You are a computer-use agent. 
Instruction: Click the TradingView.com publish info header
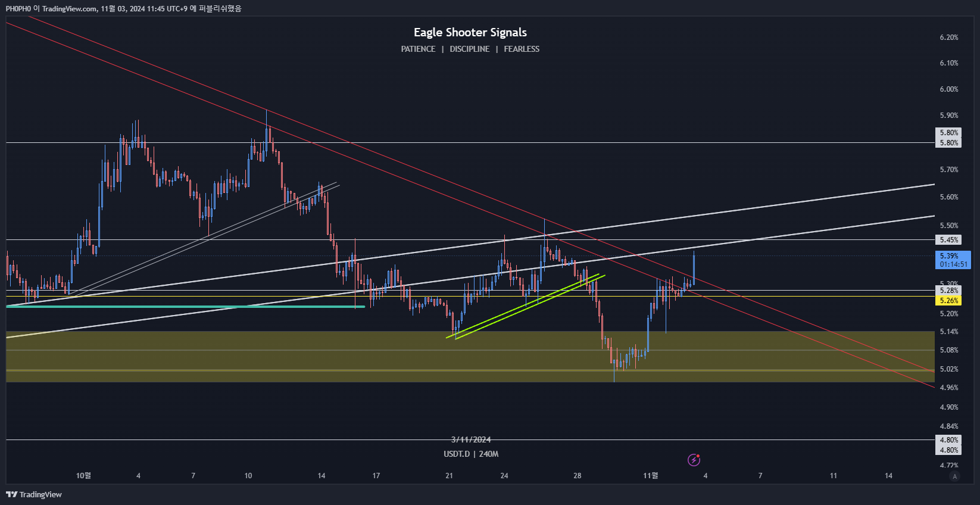(124, 8)
